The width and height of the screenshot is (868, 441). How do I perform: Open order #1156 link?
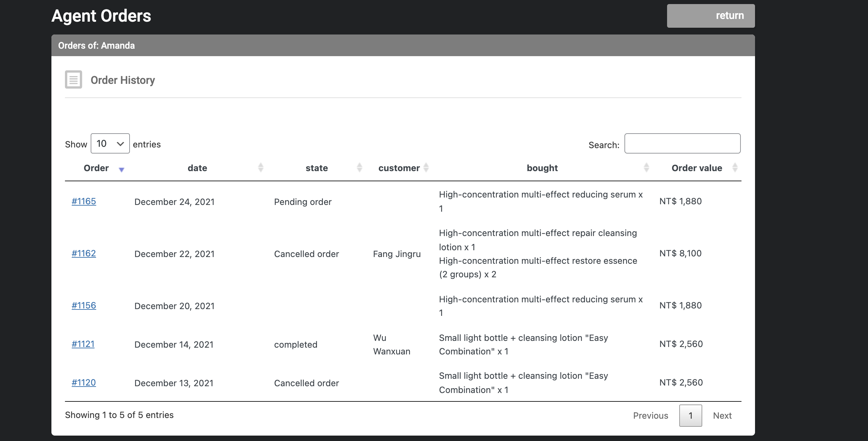point(84,305)
